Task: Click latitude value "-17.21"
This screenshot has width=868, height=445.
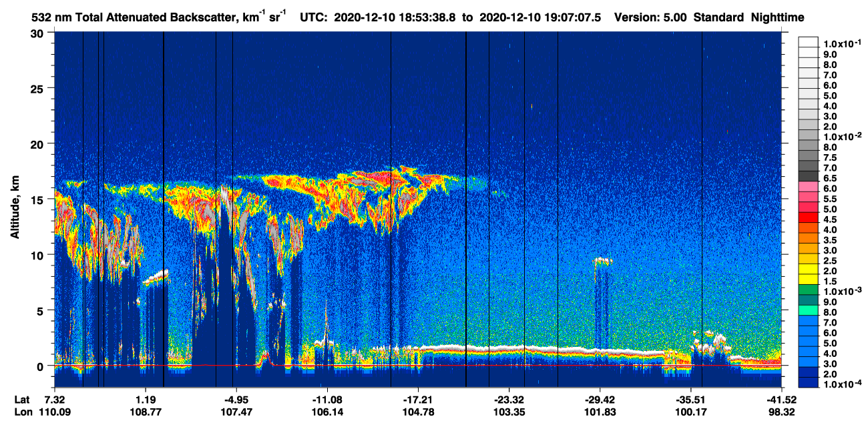Action: click(x=417, y=400)
